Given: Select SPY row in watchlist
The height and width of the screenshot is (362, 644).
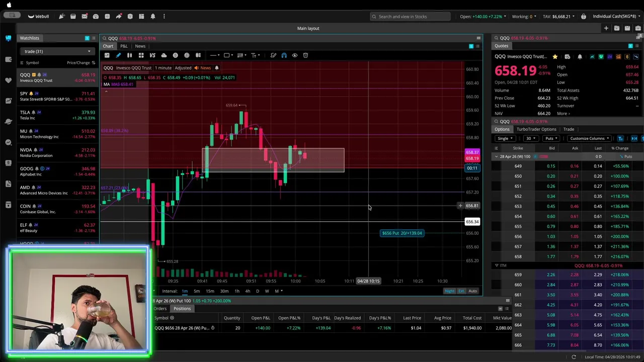Looking at the screenshot, I should click(57, 96).
